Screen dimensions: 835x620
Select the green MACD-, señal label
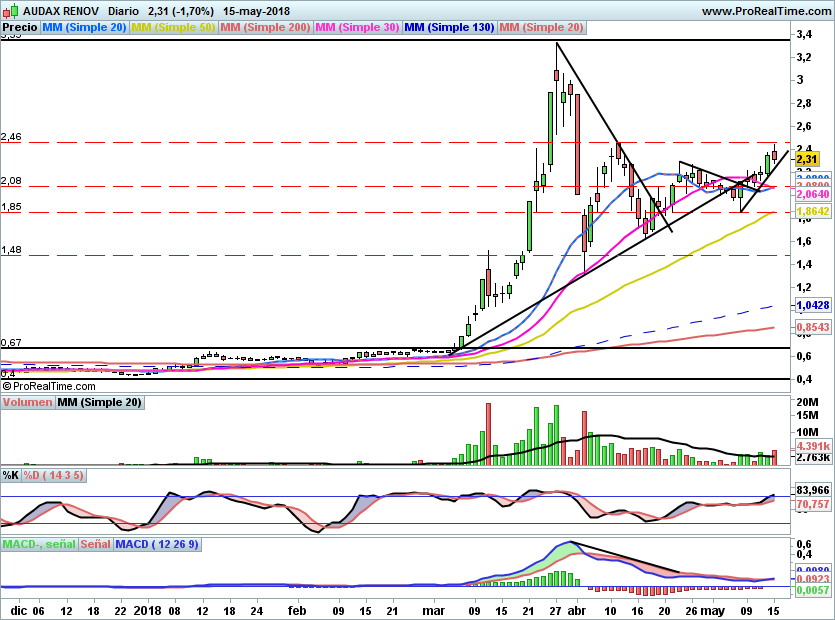tap(39, 544)
